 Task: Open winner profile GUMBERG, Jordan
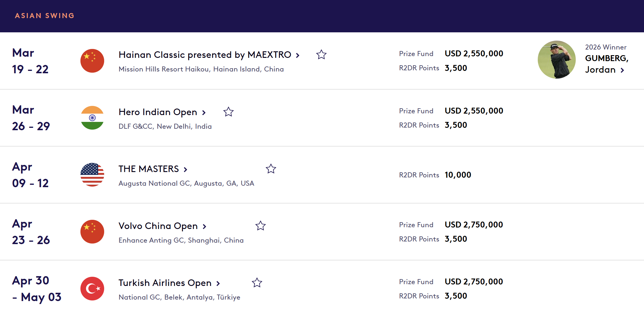tap(606, 64)
